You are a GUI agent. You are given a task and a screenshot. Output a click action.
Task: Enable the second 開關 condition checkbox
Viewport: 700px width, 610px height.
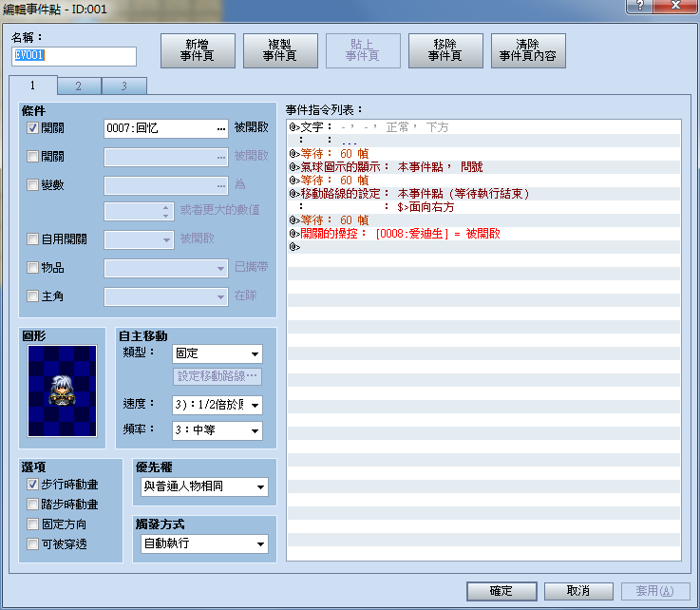[x=32, y=156]
